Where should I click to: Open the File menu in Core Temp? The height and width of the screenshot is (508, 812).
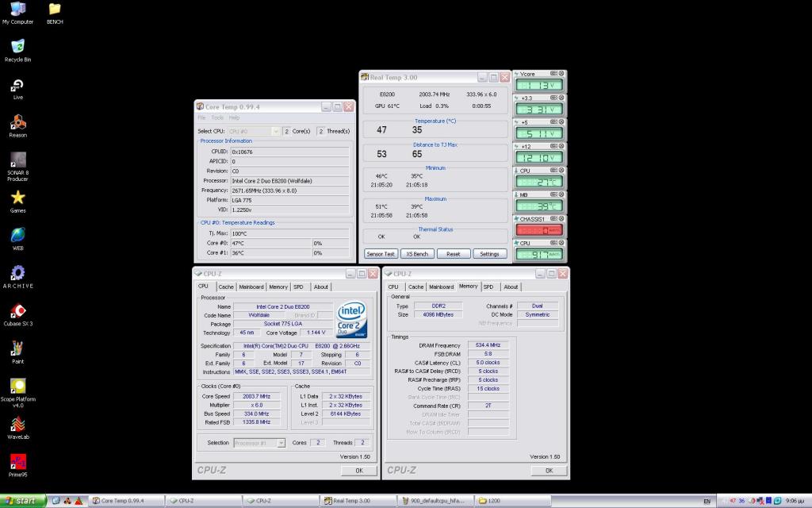[201, 117]
